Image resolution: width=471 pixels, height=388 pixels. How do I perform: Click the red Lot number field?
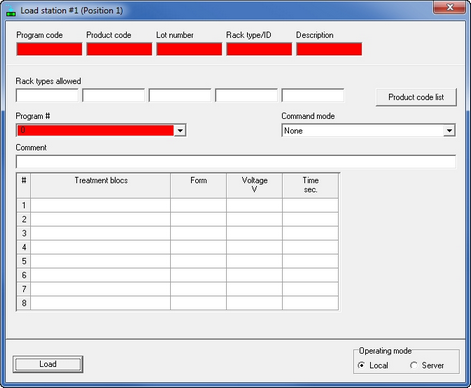189,49
